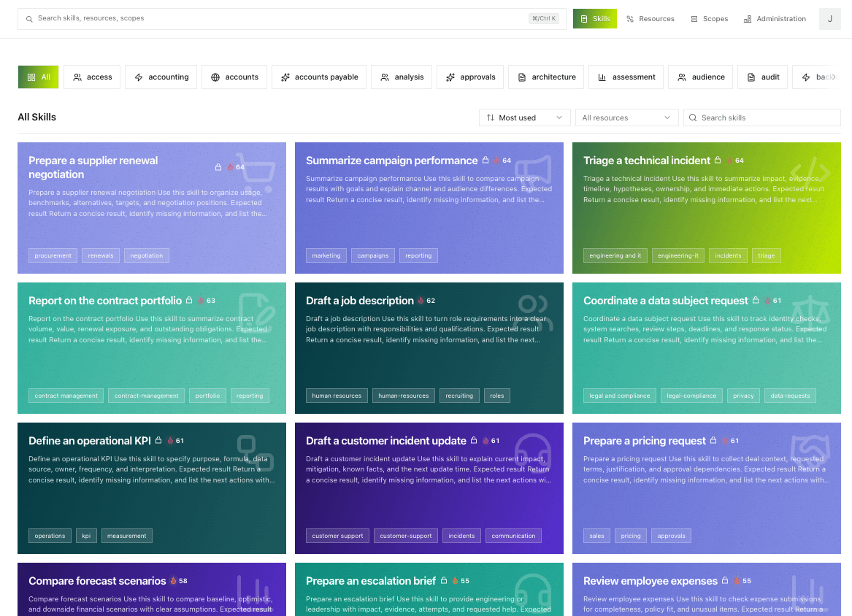
Task: Click into the Search skills input
Action: (761, 118)
